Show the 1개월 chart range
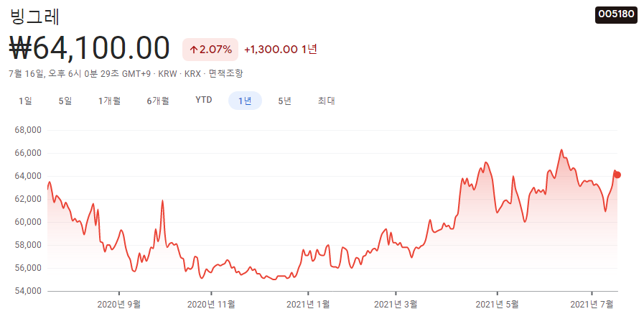This screenshot has height=319, width=644. coord(109,101)
